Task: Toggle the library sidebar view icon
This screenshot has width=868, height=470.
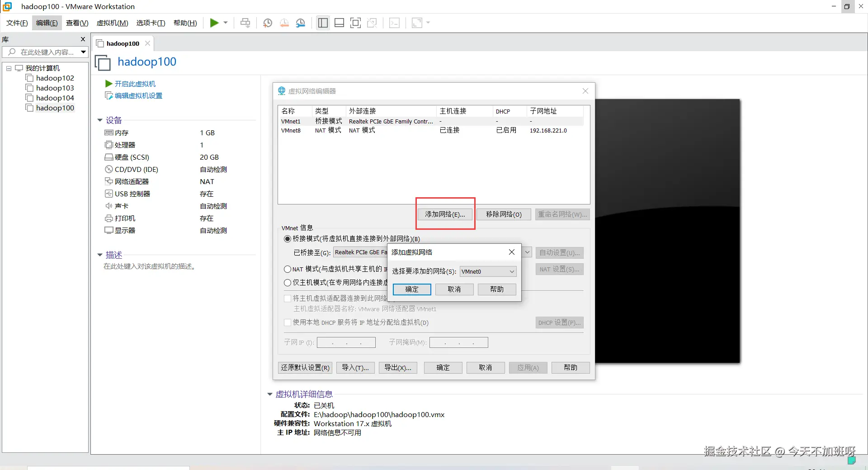Action: (323, 23)
